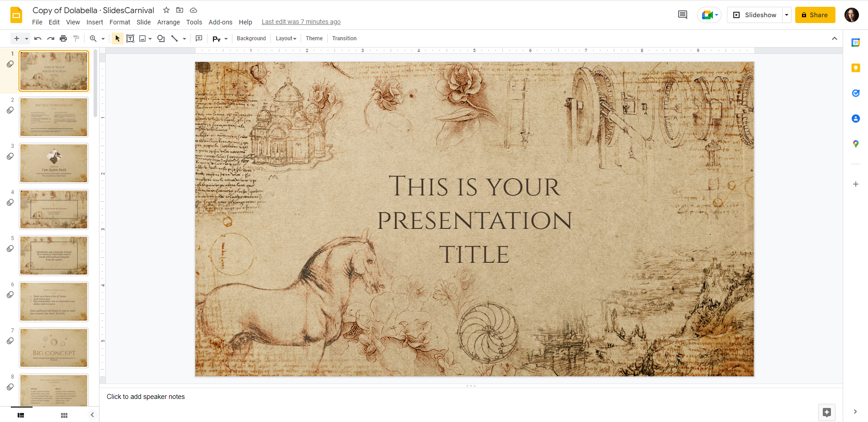Open the new slide layout dropdown arrow
The height and width of the screenshot is (422, 868).
27,38
